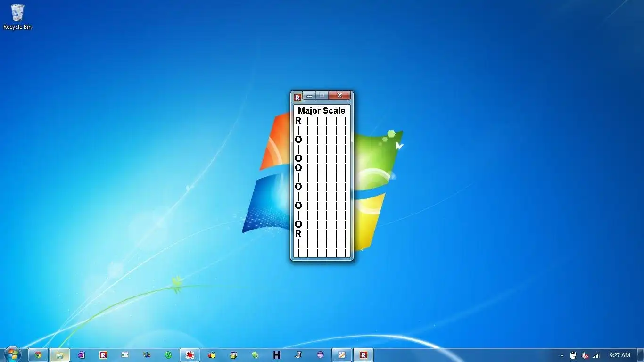Screen dimensions: 644x362
Task: Click the green tag taskbar icon
Action: (x=255, y=355)
